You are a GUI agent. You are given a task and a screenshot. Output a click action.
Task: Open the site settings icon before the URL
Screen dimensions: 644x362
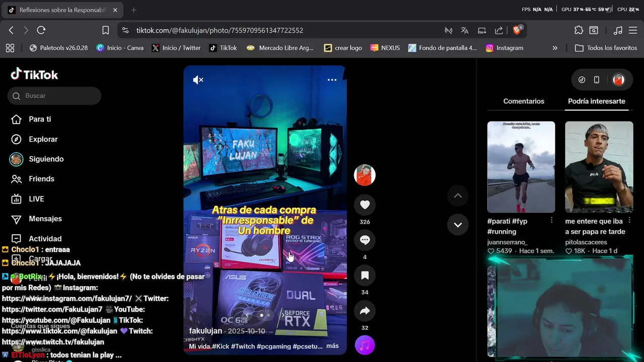pos(126,30)
